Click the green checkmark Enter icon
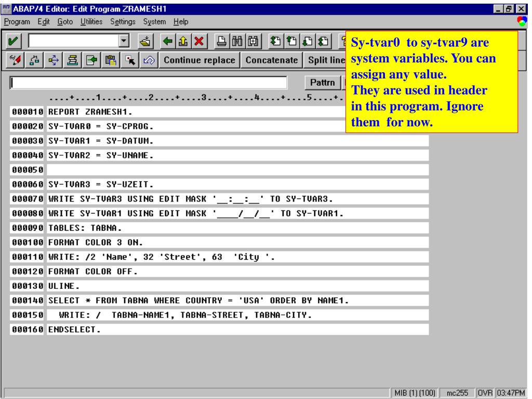Image resolution: width=532 pixels, height=399 pixels. coord(13,42)
